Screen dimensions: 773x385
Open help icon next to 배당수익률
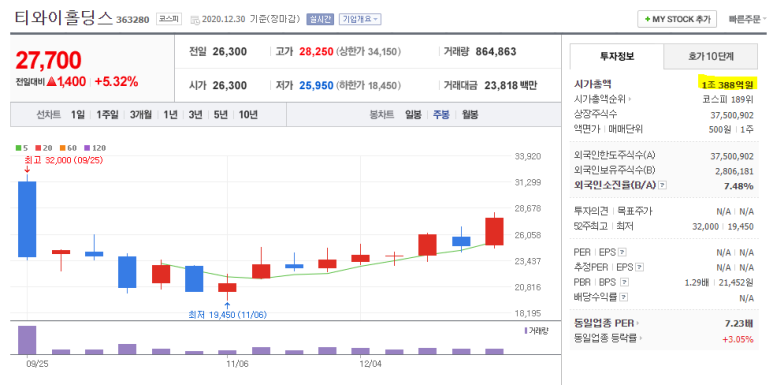click(x=624, y=297)
